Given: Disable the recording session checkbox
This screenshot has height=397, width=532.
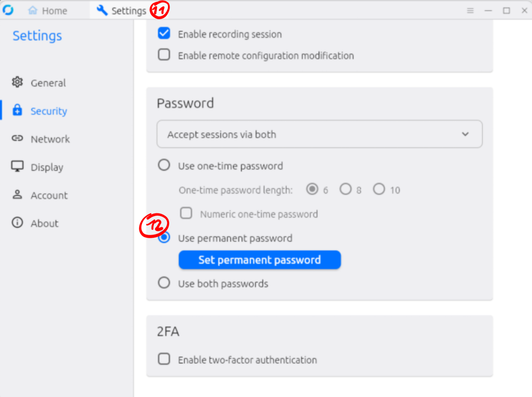Looking at the screenshot, I should tap(164, 34).
